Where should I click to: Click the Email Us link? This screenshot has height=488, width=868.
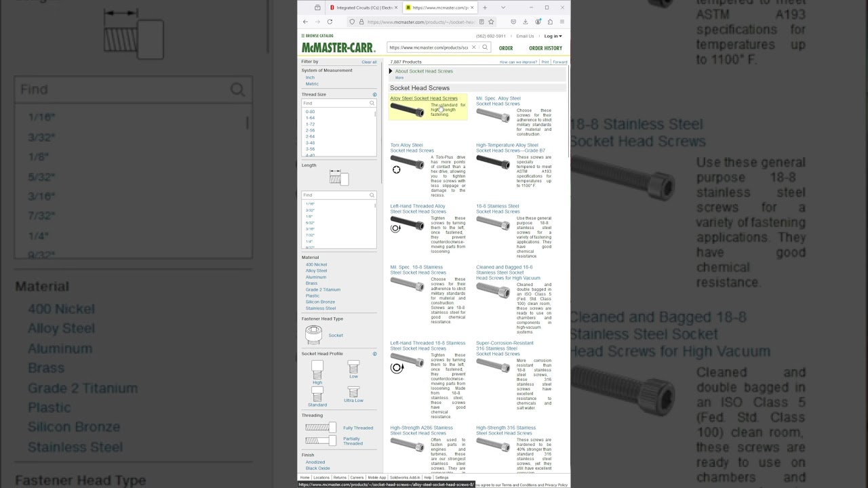coord(525,36)
